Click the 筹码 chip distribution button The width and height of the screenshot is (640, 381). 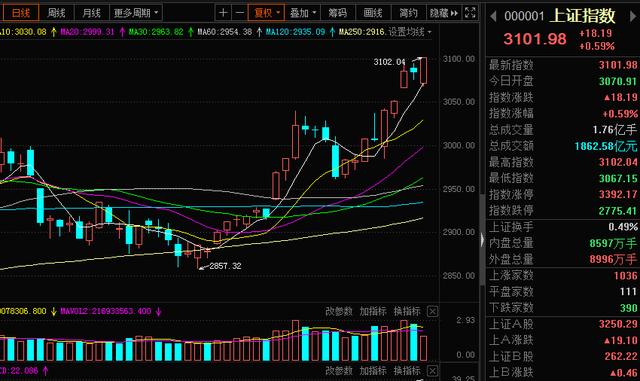click(x=338, y=13)
